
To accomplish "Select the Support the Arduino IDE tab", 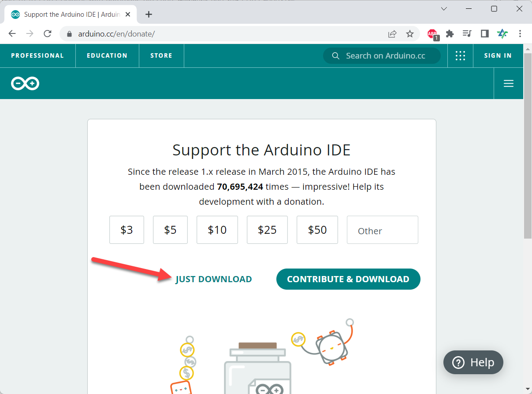I will coord(71,15).
